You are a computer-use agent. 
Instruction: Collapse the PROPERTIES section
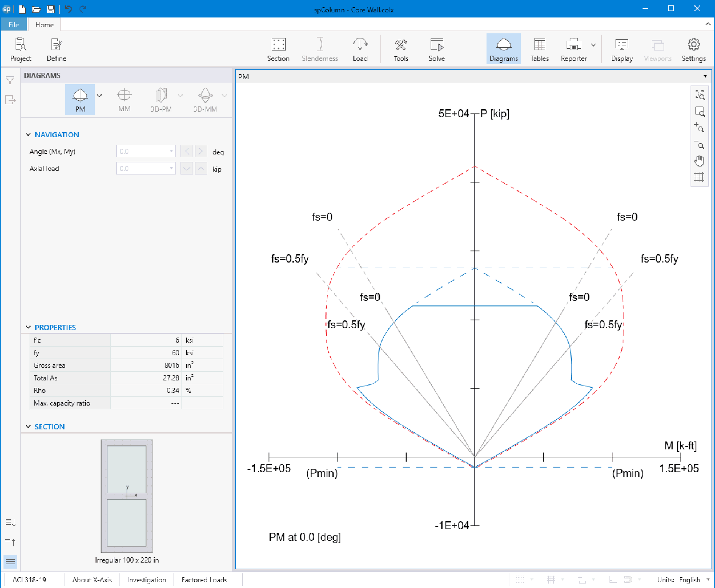(29, 328)
